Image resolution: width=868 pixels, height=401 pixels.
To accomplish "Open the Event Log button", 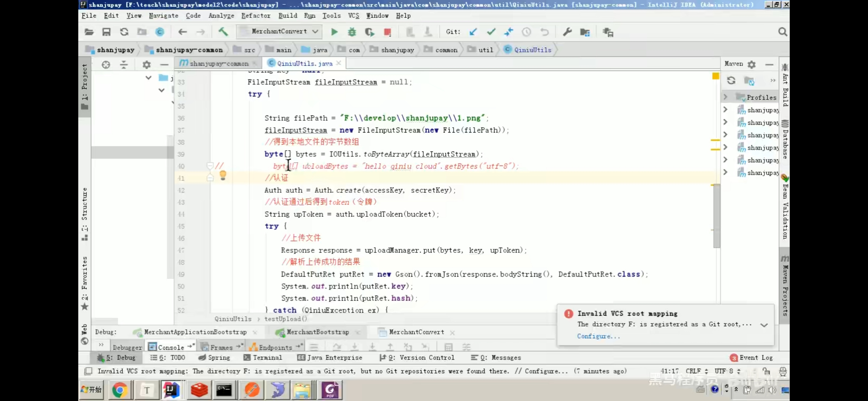I will point(752,358).
